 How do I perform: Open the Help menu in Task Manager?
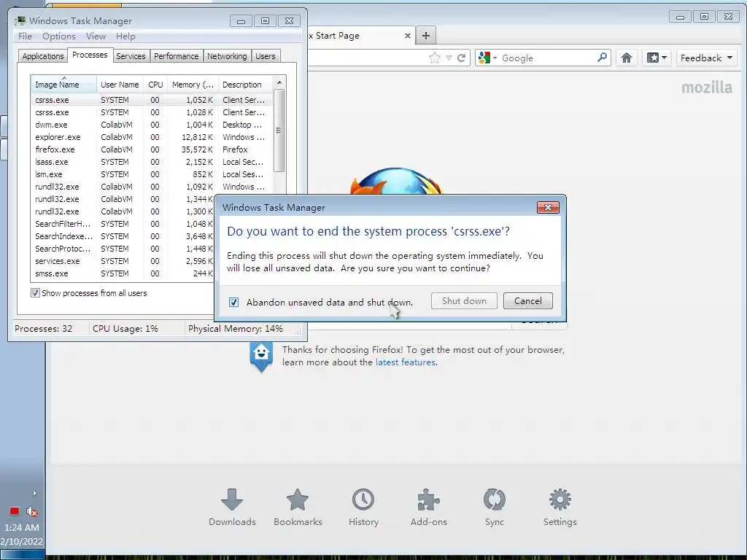(125, 36)
